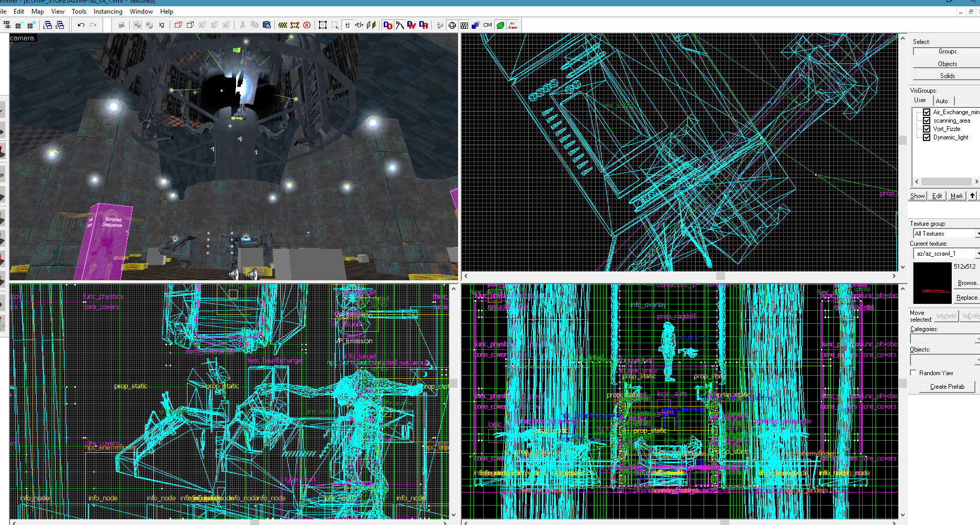The width and height of the screenshot is (980, 525).
Task: Toggle the auto-selection dashed box icon
Action: click(335, 25)
